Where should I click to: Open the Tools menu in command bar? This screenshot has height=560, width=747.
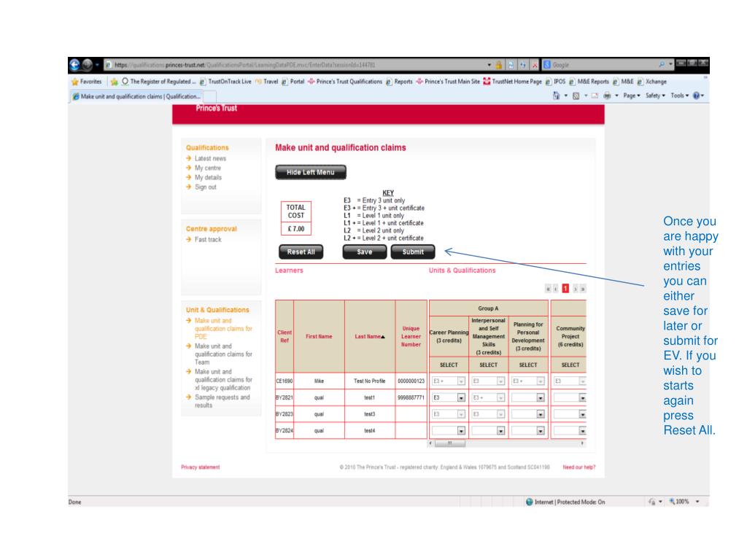pyautogui.click(x=680, y=96)
